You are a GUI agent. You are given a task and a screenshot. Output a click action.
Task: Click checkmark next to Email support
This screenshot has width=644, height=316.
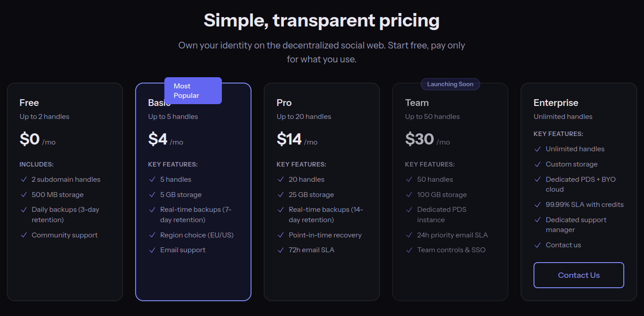[x=152, y=250]
